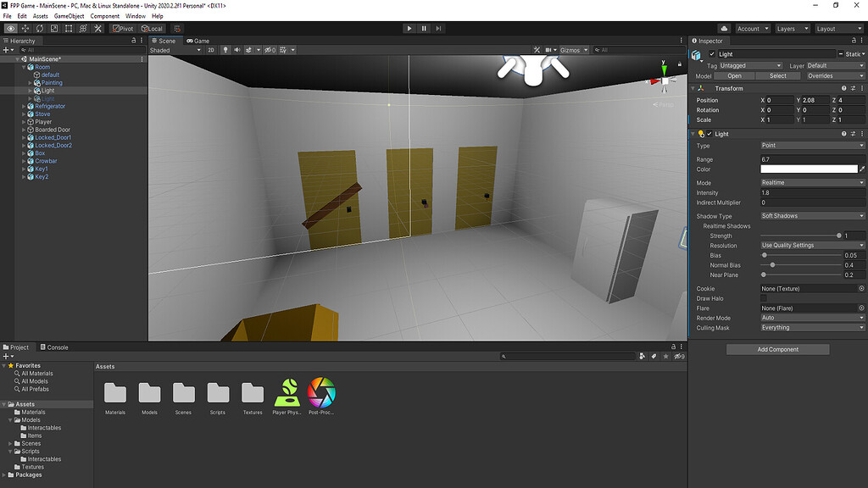Image resolution: width=868 pixels, height=488 pixels.
Task: Collapse the Room object in the Hierarchy
Action: click(x=23, y=66)
